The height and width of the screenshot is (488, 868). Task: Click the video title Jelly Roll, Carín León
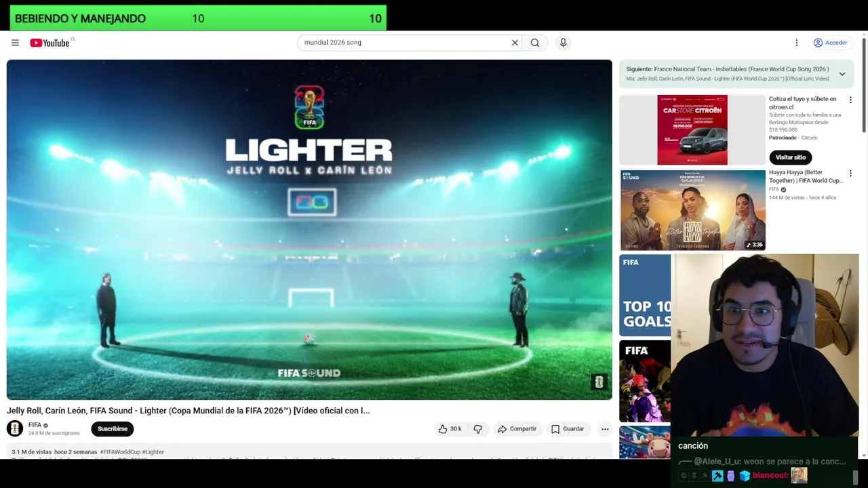[189, 411]
